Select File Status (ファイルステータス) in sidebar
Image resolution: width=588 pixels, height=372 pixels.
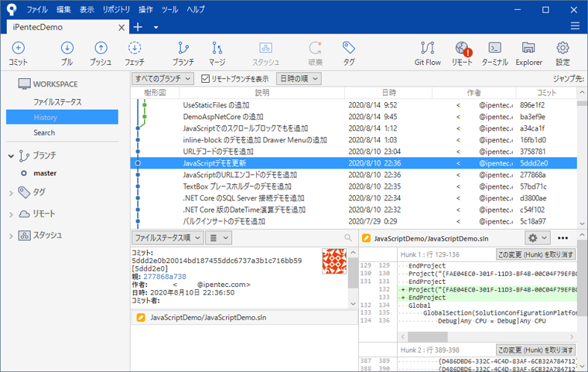(57, 101)
